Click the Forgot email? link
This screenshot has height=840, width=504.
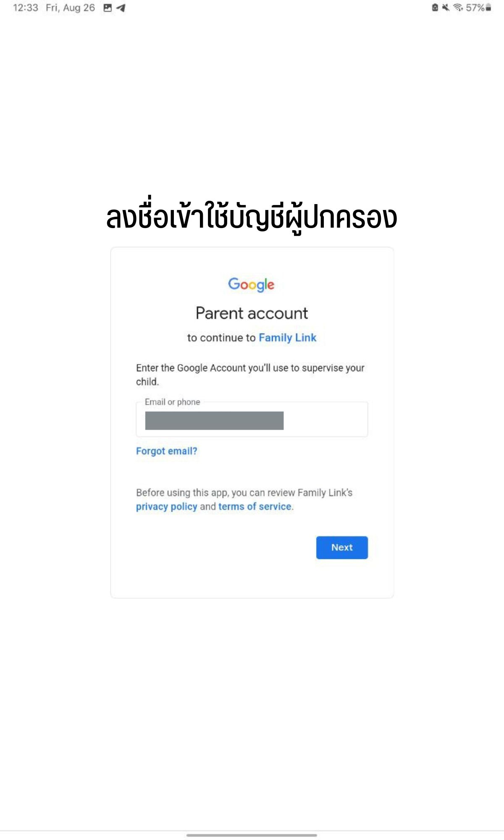click(x=166, y=451)
